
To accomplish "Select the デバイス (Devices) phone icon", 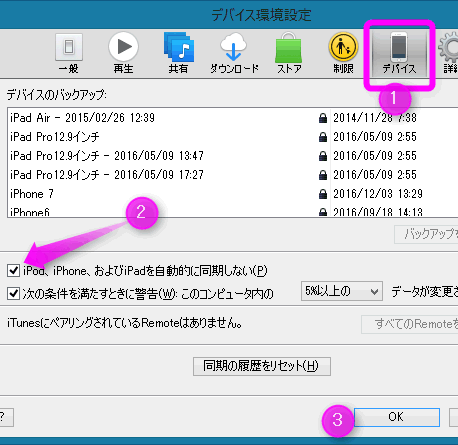I will [x=399, y=53].
